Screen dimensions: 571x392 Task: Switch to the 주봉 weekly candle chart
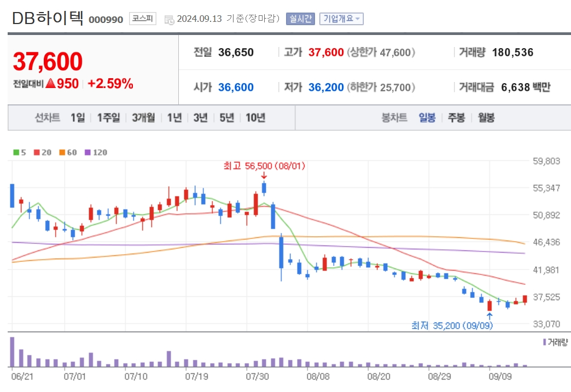click(456, 118)
